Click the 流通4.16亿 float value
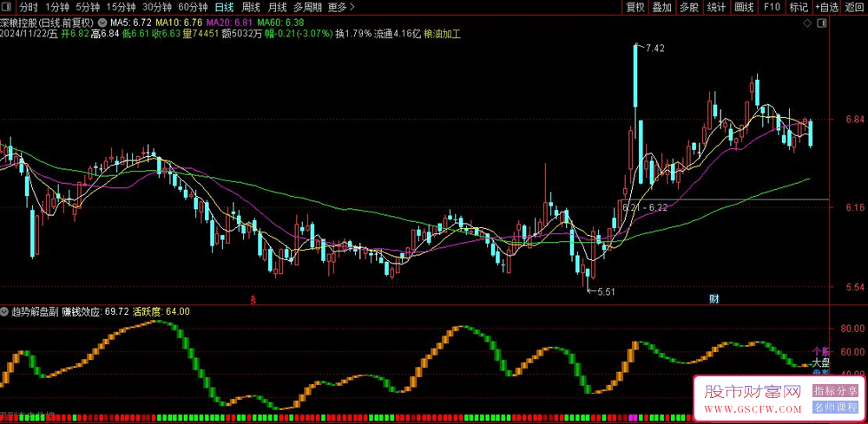868x424 pixels. click(x=397, y=34)
